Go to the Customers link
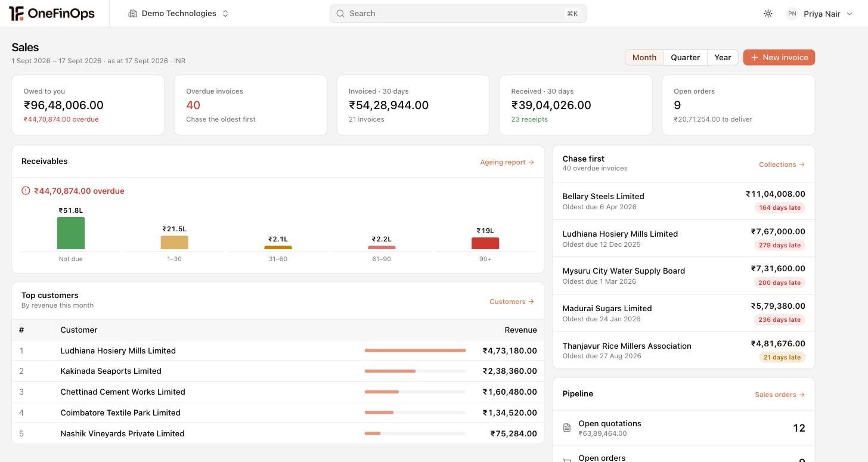 pyautogui.click(x=511, y=302)
